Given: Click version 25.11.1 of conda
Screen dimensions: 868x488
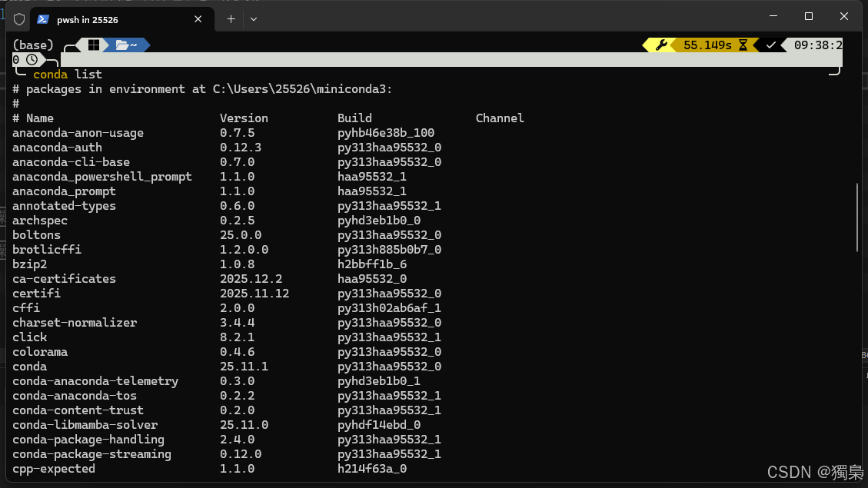Looking at the screenshot, I should tap(244, 367).
